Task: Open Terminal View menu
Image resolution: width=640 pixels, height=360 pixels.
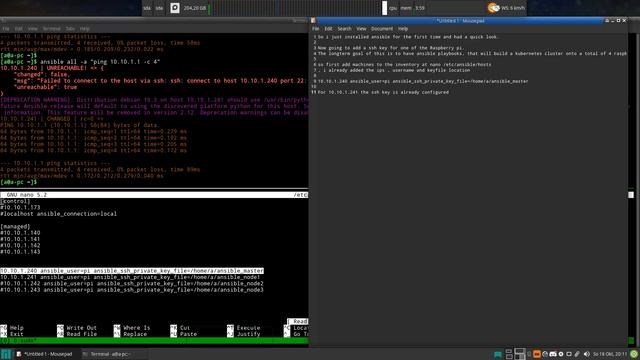Action: pos(33,29)
